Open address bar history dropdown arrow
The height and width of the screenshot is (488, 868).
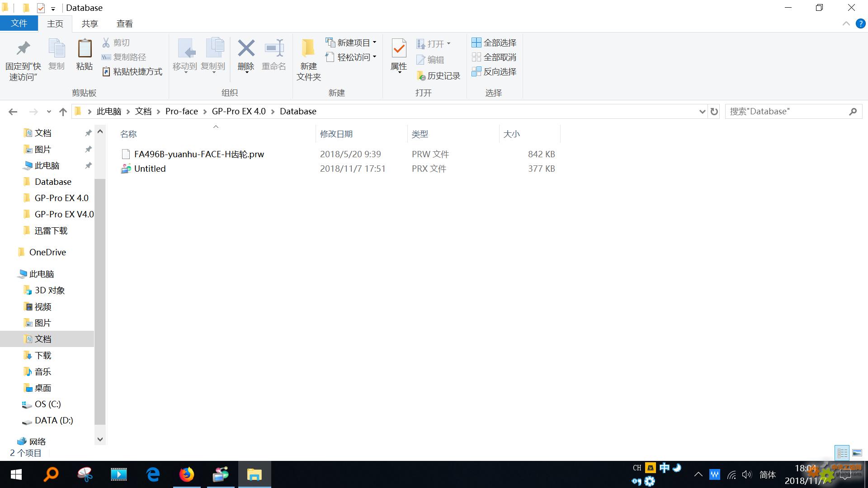point(702,112)
